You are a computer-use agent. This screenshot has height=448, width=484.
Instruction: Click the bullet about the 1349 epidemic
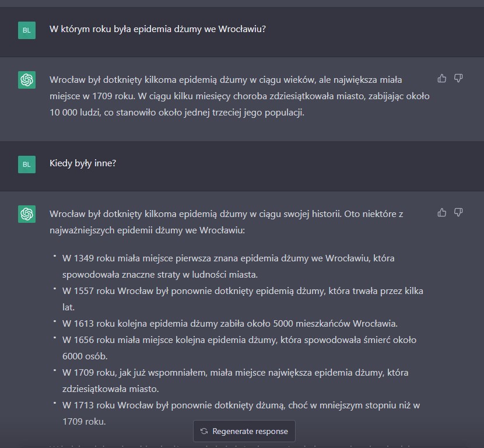[229, 266]
